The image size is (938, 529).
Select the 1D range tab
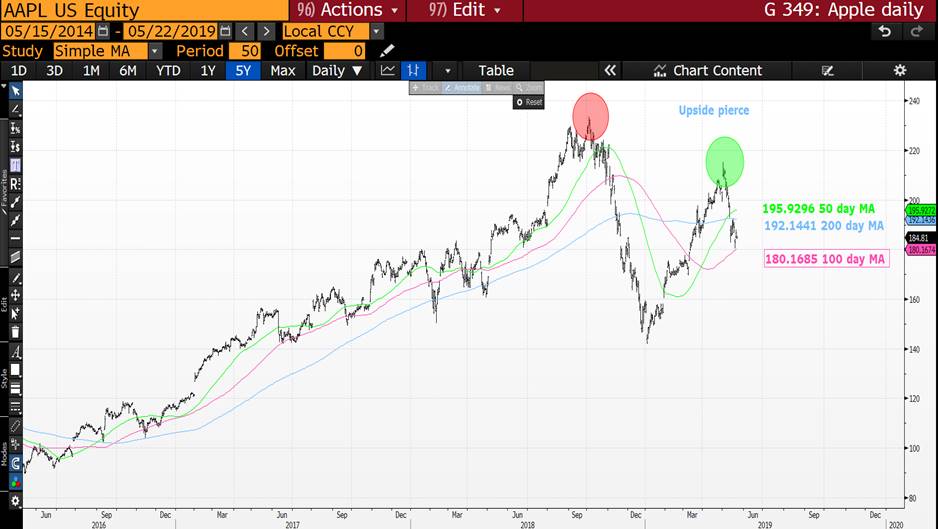[19, 71]
